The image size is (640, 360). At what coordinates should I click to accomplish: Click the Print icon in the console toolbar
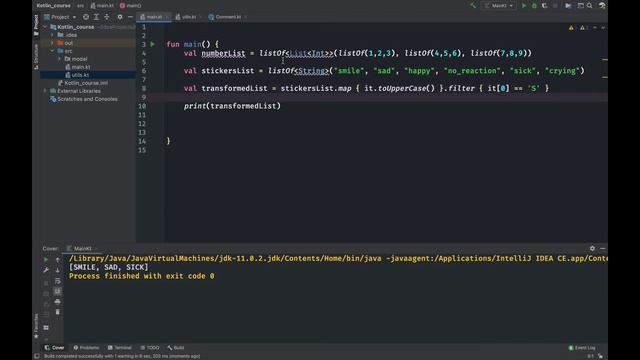58,302
